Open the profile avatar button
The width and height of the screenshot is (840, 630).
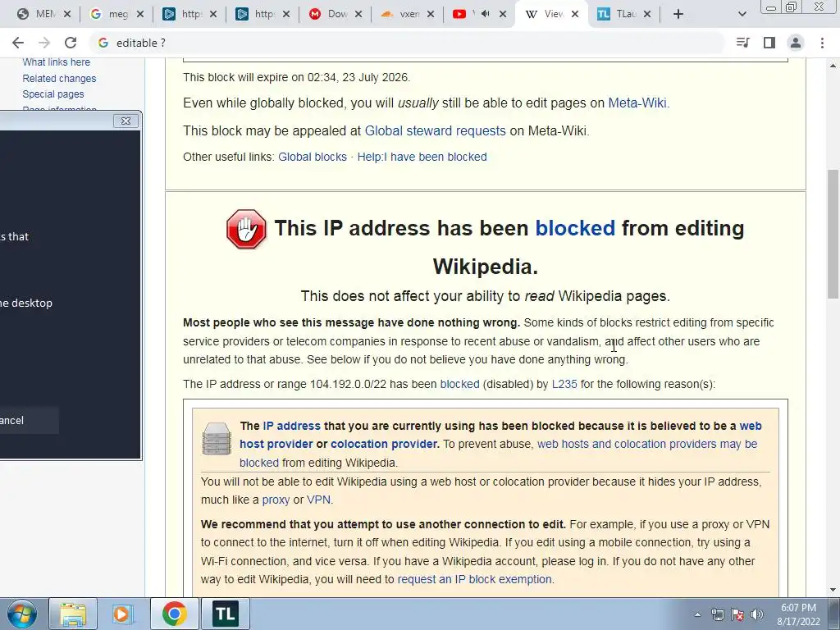[x=796, y=43]
